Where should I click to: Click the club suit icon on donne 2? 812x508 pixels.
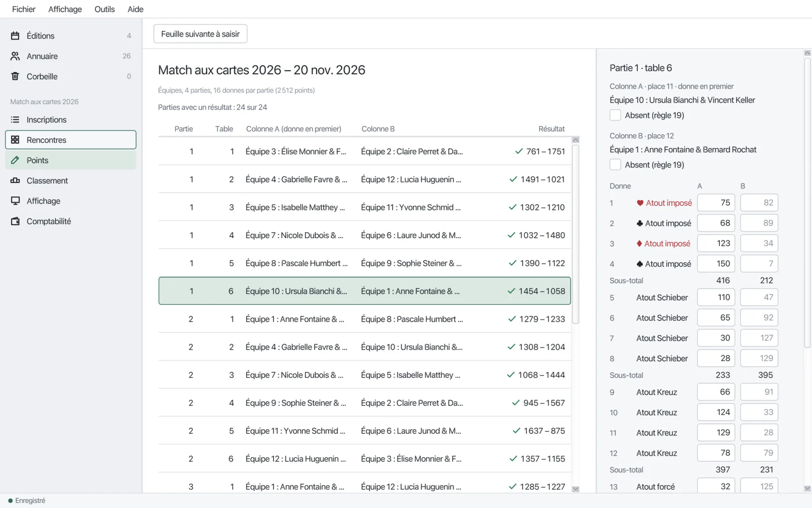coord(639,223)
